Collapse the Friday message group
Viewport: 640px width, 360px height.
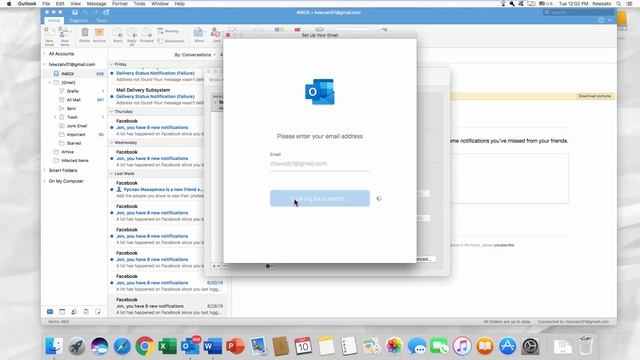point(111,64)
